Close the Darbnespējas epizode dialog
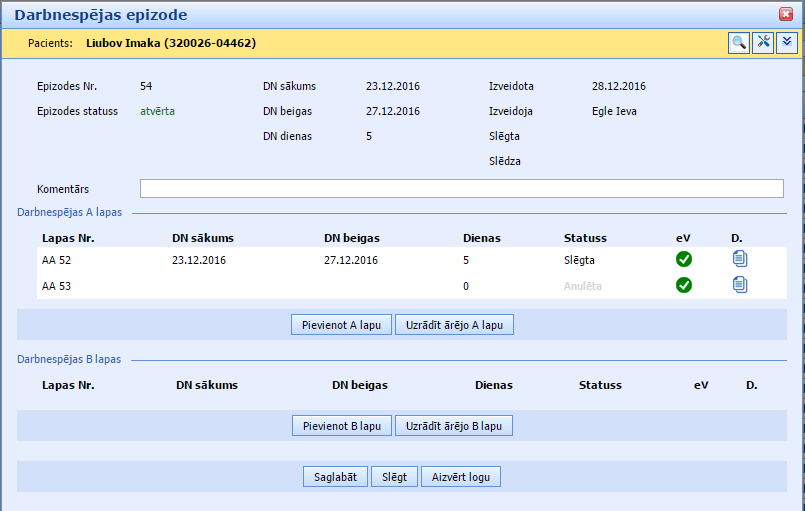The image size is (805, 511). [786, 14]
